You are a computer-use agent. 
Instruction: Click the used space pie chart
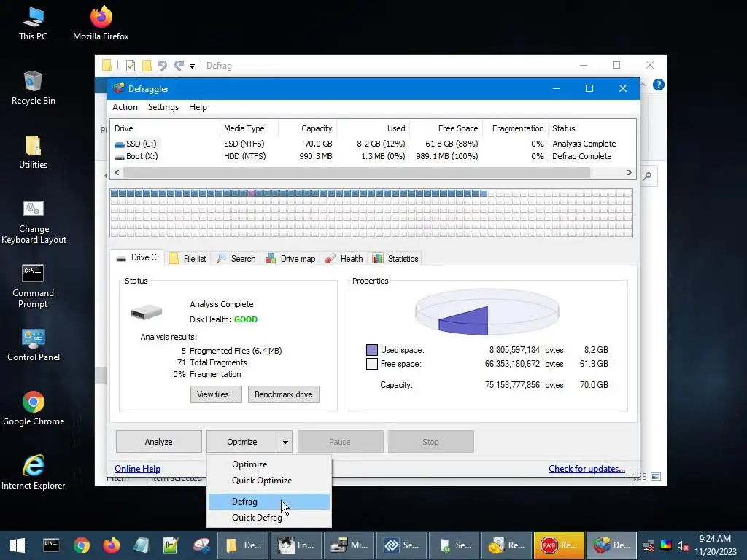coord(487,312)
